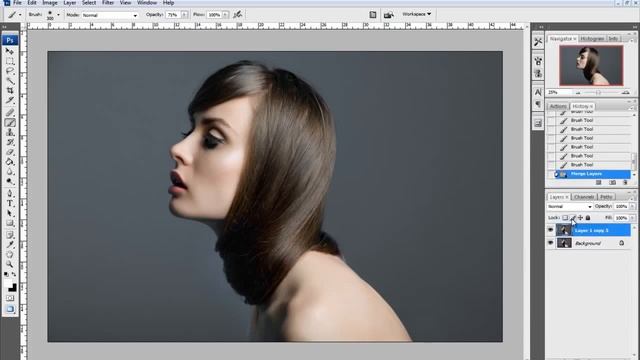This screenshot has height=360, width=640.
Task: Select the Type tool
Action: [x=10, y=203]
